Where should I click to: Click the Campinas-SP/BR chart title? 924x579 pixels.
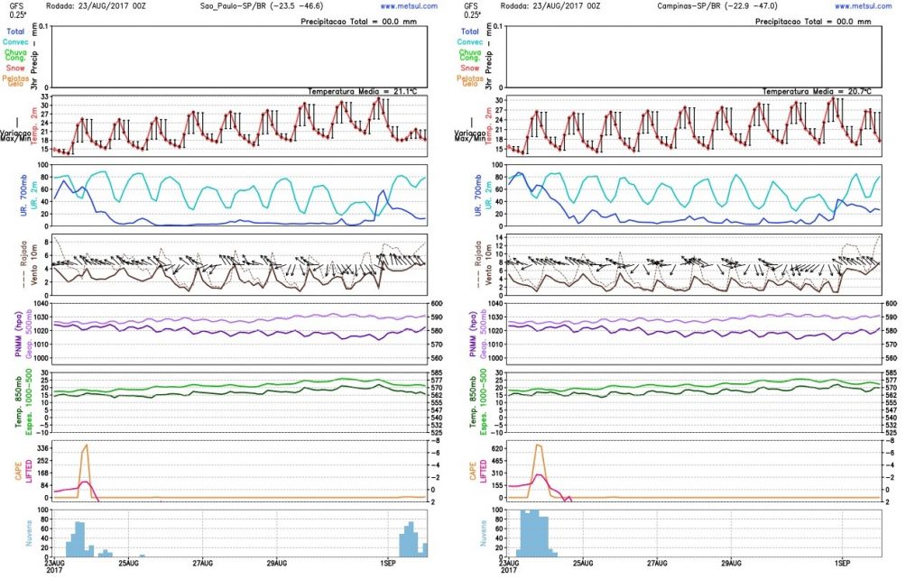coord(716,6)
